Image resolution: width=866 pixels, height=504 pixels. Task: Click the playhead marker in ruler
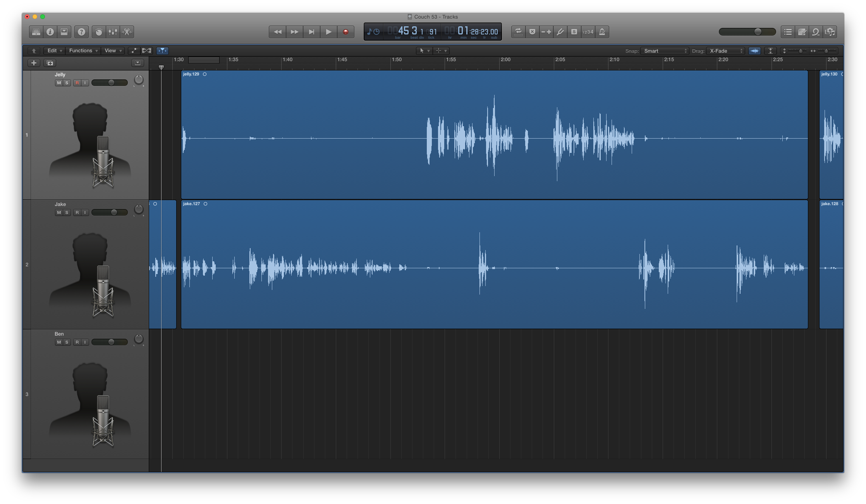[x=162, y=67]
